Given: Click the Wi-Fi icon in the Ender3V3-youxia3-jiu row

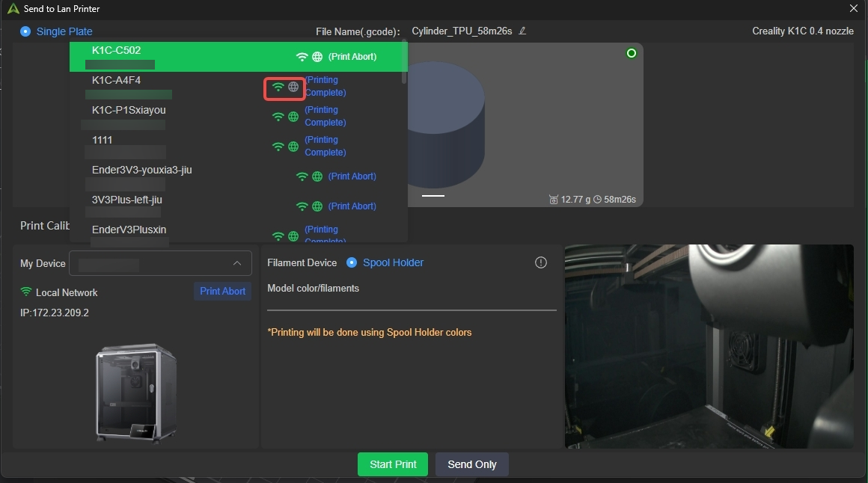Looking at the screenshot, I should tap(302, 176).
